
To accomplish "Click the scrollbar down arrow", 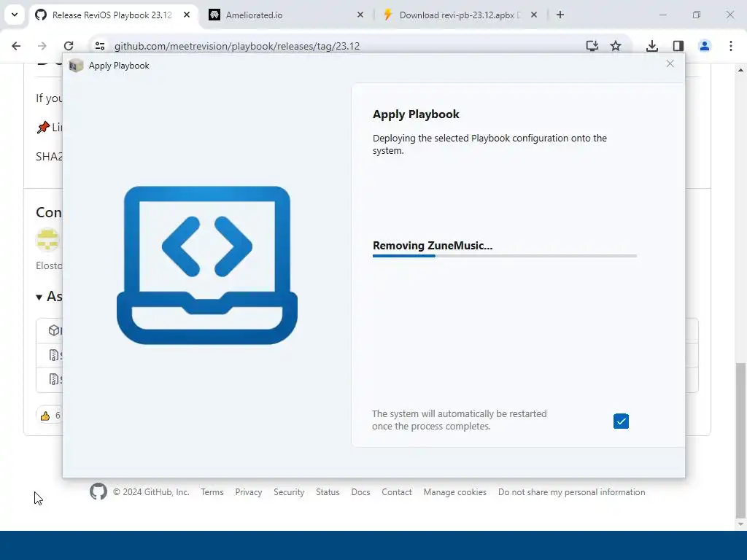I will coord(740,524).
